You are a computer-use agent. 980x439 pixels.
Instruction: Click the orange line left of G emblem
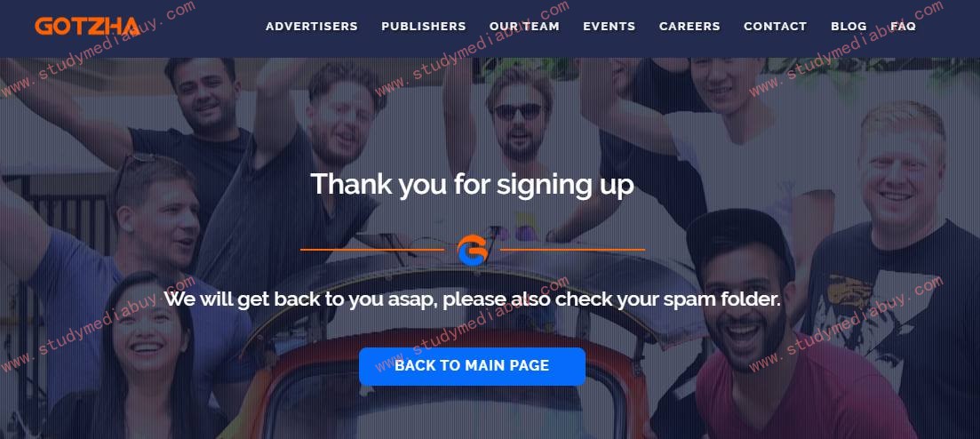[x=372, y=250]
